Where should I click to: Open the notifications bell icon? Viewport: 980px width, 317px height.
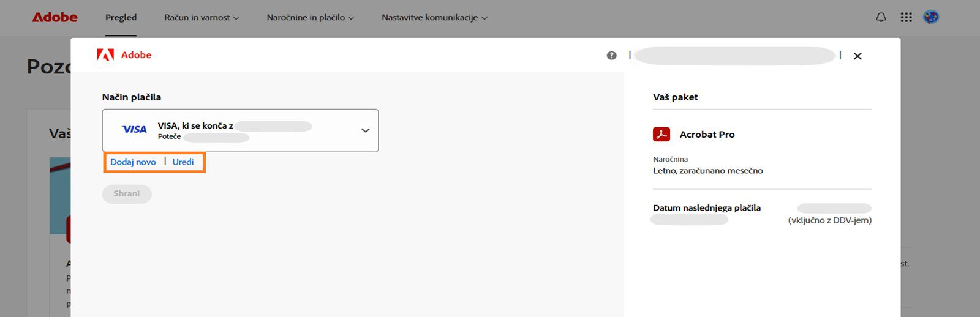[881, 17]
